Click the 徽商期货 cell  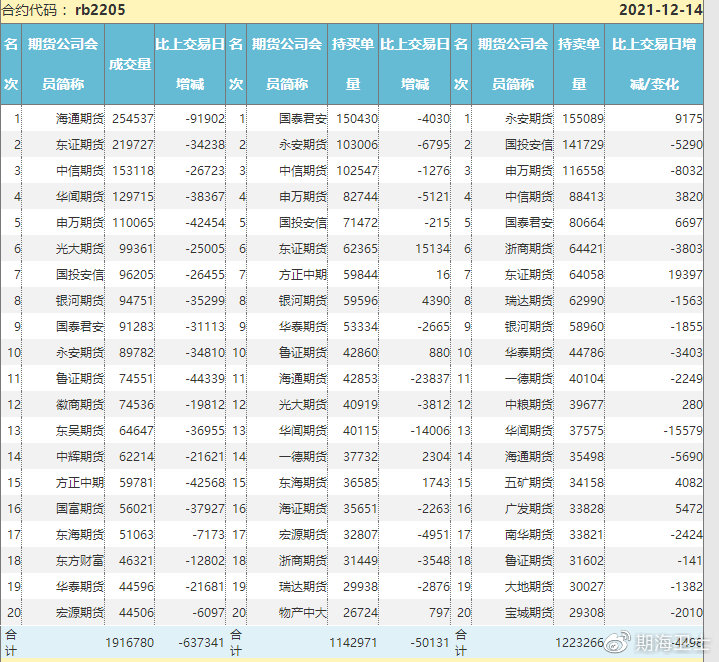tap(80, 405)
